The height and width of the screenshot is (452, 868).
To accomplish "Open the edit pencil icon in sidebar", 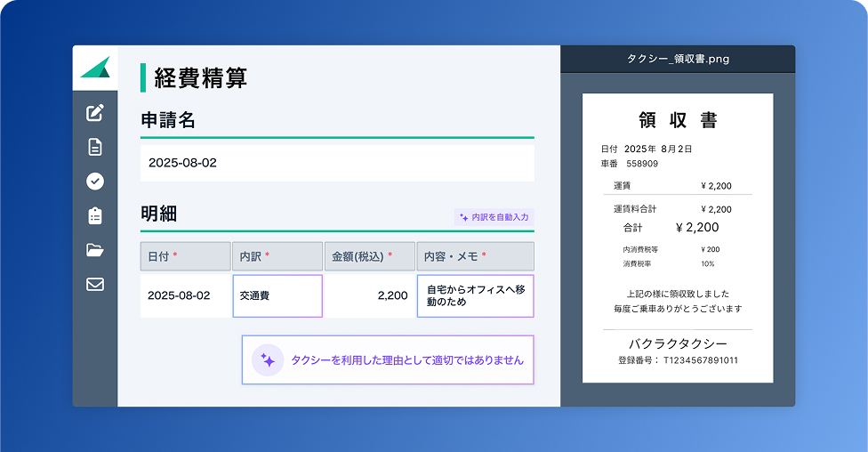I will [x=95, y=113].
